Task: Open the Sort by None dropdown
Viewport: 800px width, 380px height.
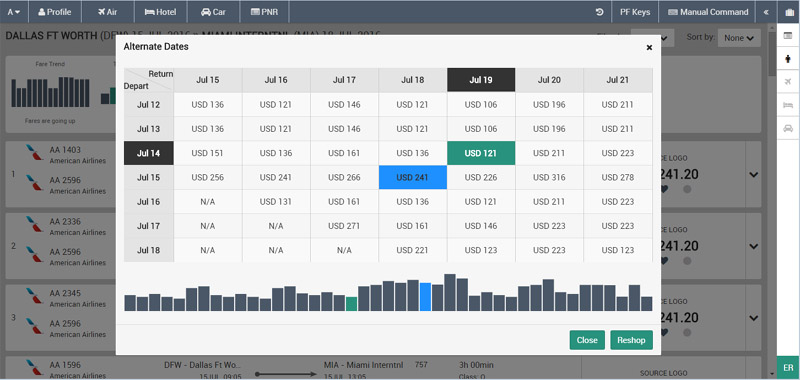Action: click(x=739, y=38)
